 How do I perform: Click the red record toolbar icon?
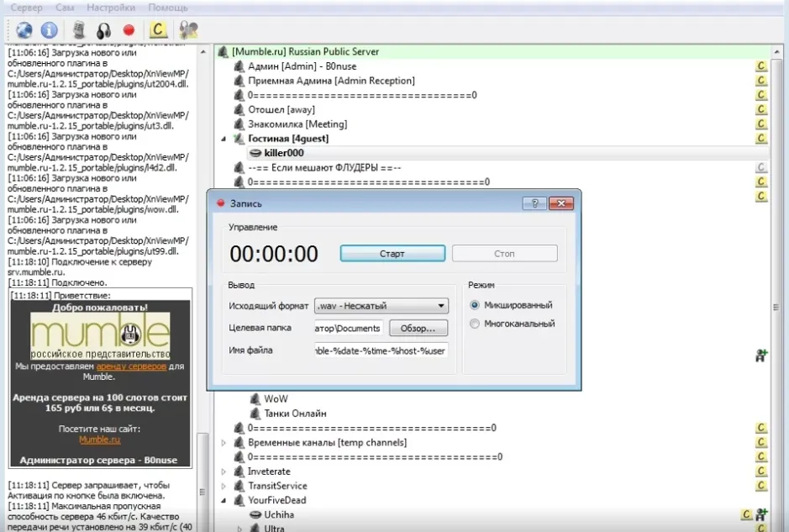(x=129, y=30)
